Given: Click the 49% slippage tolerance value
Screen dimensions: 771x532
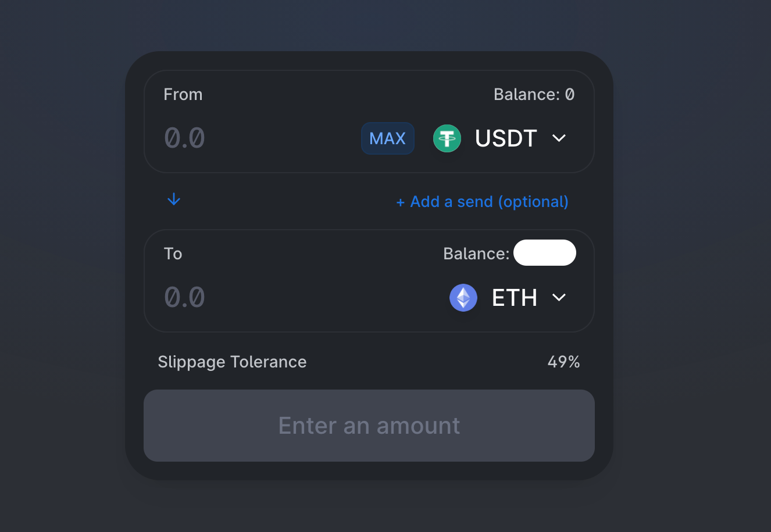Looking at the screenshot, I should (x=563, y=362).
